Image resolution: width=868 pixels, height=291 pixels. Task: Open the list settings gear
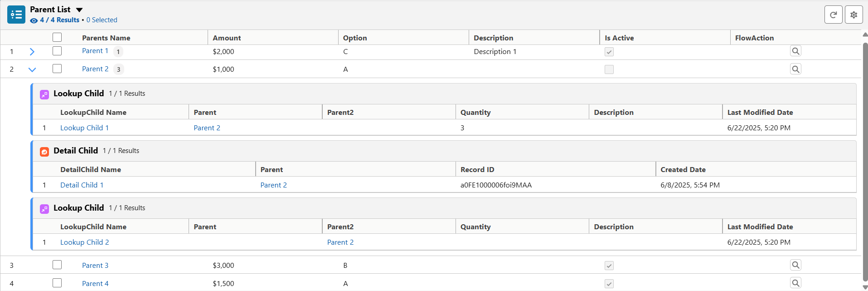click(x=853, y=15)
